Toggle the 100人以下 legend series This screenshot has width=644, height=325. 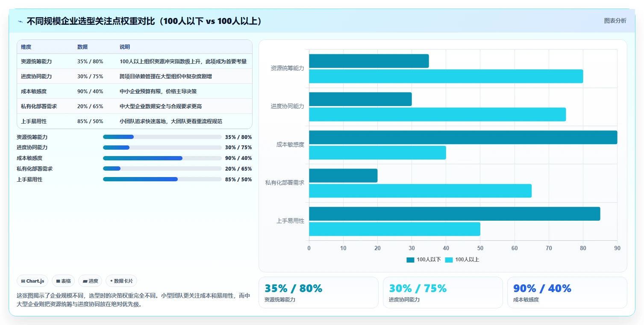tap(423, 260)
